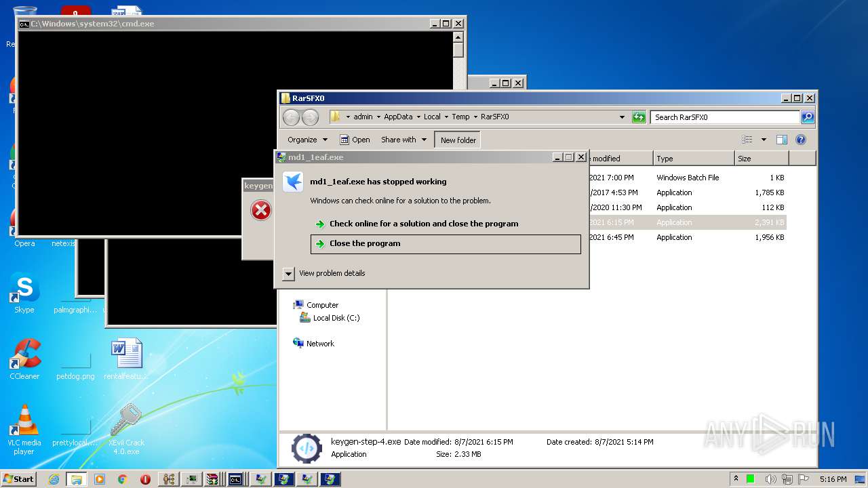Select petdog.png desktop file
868x488 pixels.
(x=75, y=366)
